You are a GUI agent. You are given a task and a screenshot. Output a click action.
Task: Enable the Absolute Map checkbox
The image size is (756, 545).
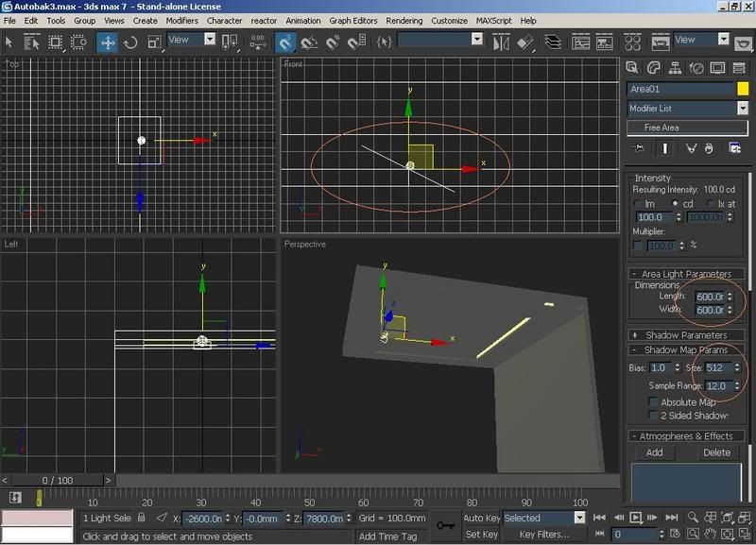653,402
